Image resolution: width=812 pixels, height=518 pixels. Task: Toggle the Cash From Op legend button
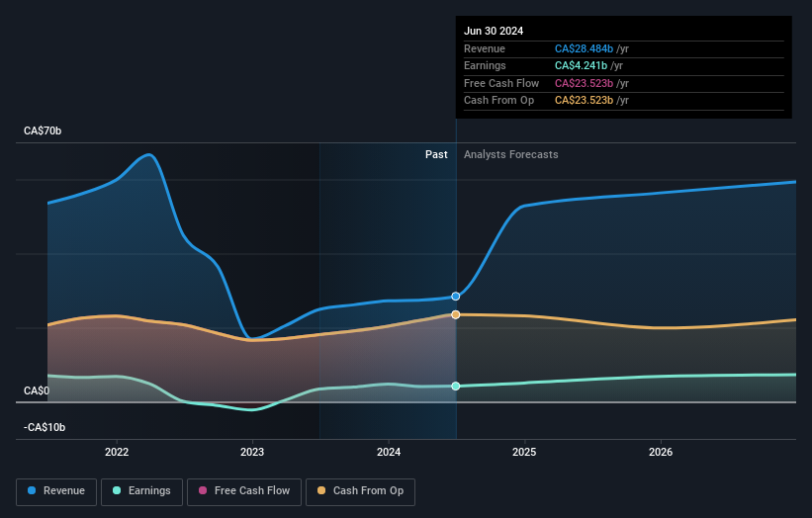click(360, 491)
